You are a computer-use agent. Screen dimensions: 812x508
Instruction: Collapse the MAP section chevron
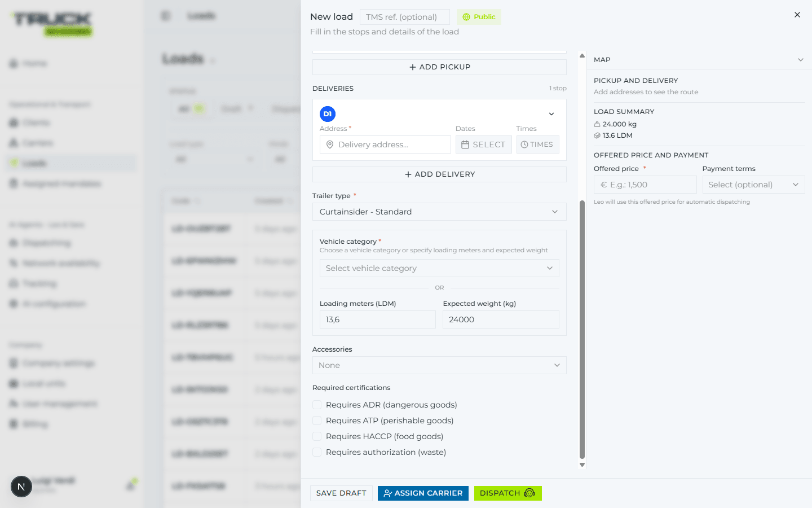tap(801, 60)
